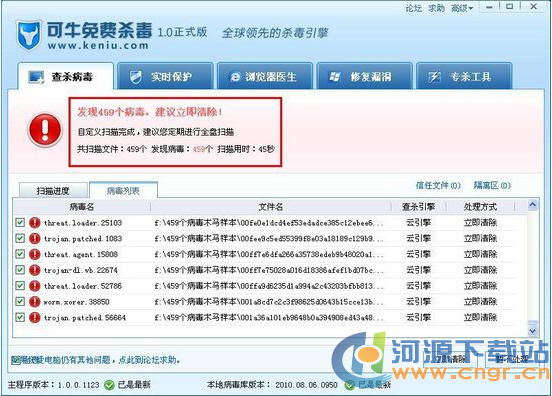The height and width of the screenshot is (396, 552).
Task: Select the 病毒列表 sub-tab
Action: pyautogui.click(x=123, y=190)
